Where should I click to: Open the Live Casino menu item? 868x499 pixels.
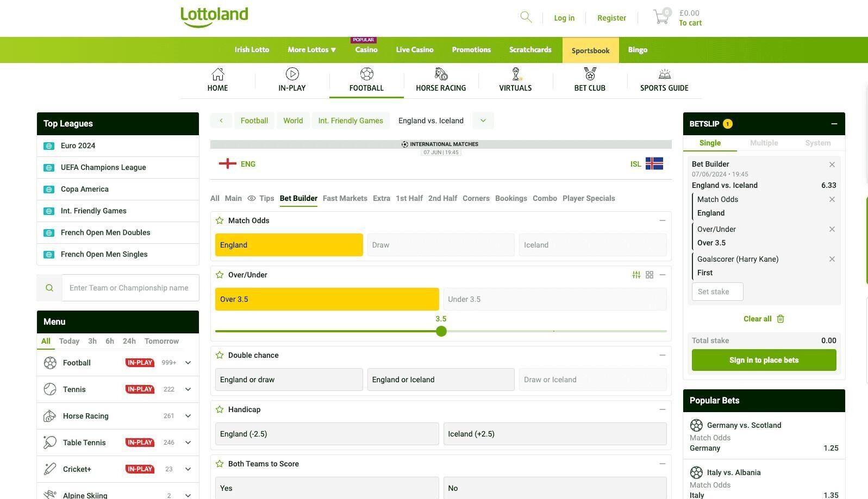click(x=415, y=49)
